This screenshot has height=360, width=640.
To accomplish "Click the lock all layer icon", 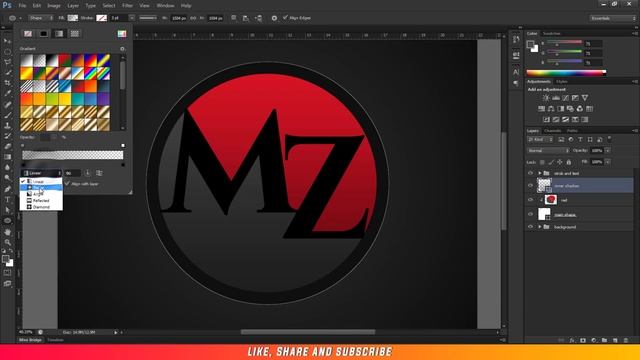I will (569, 162).
